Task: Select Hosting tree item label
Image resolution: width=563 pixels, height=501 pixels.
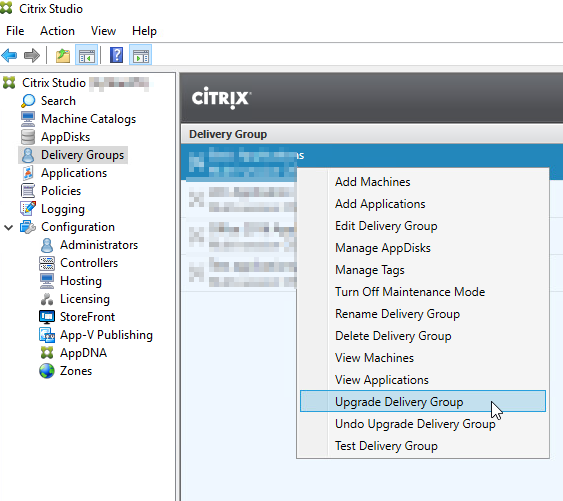Action: (x=81, y=281)
